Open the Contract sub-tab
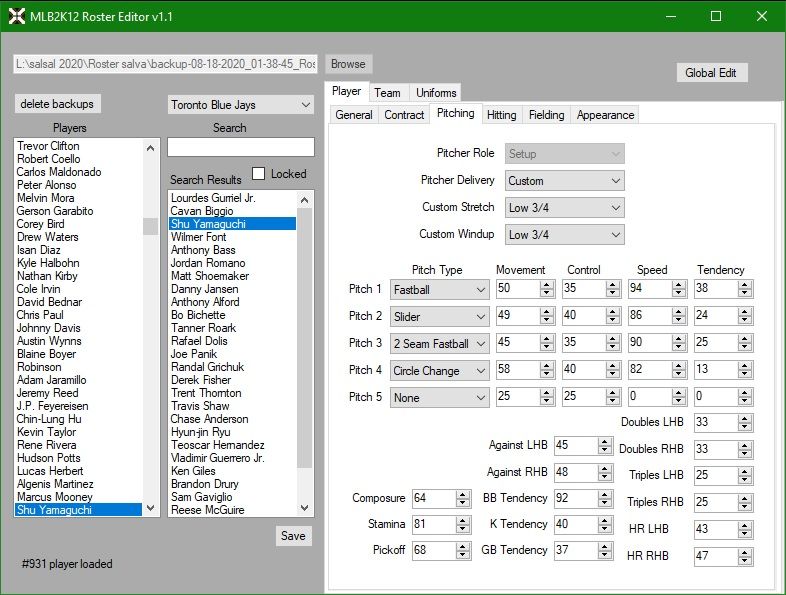 point(404,115)
